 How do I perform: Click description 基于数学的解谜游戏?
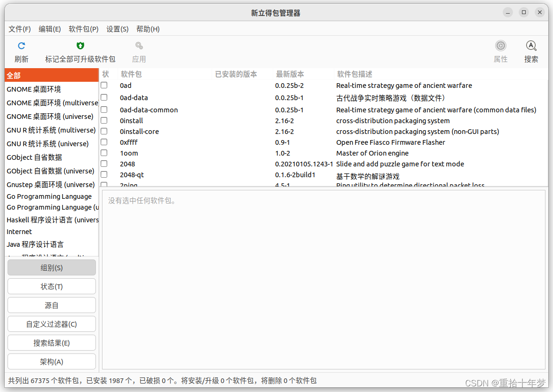(x=368, y=176)
